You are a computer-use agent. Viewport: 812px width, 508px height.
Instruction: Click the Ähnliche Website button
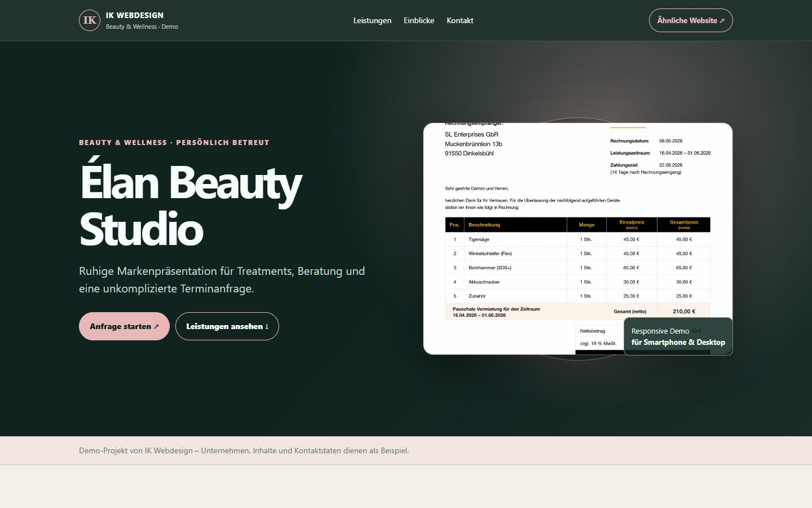coord(691,20)
